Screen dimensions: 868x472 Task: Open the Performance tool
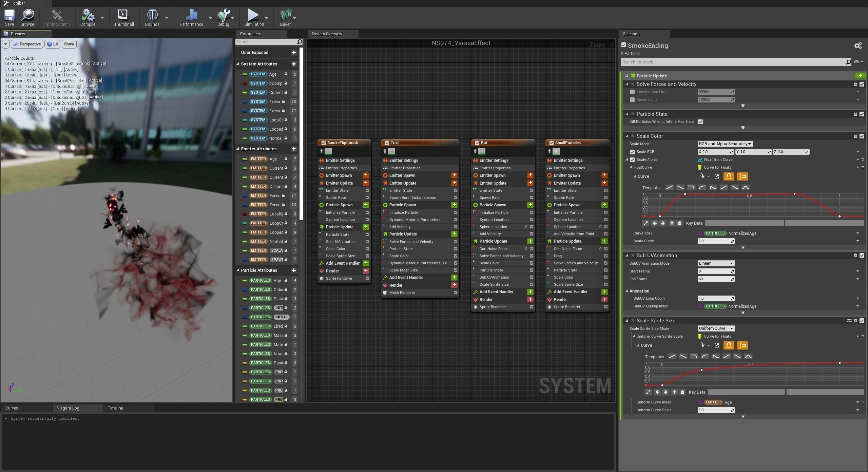(191, 16)
